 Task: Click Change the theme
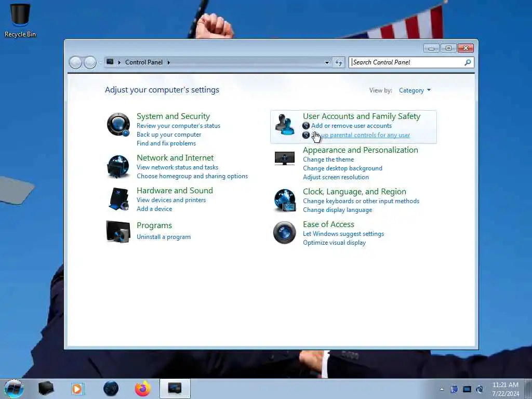[x=328, y=159]
